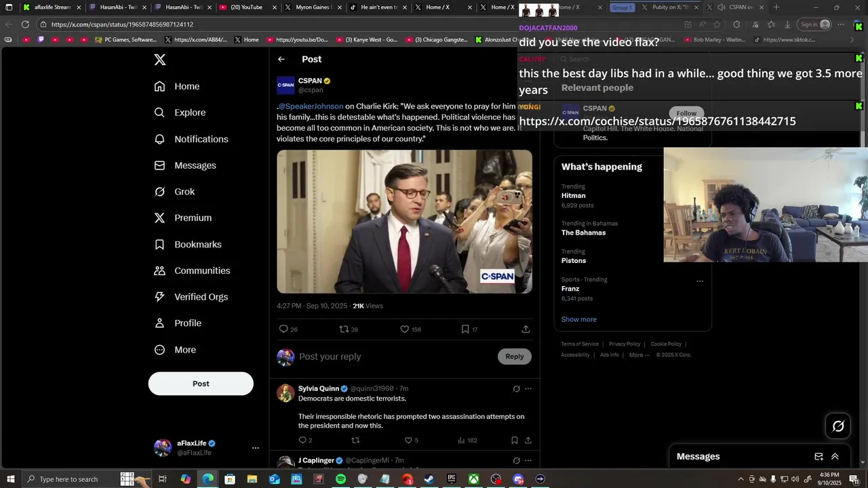Open more options on Sylvia Quinn's comment

(528, 389)
